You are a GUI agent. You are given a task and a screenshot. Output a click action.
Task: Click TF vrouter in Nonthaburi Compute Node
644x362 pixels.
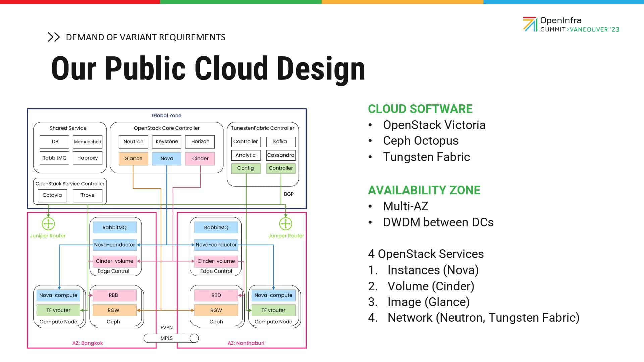pyautogui.click(x=273, y=310)
